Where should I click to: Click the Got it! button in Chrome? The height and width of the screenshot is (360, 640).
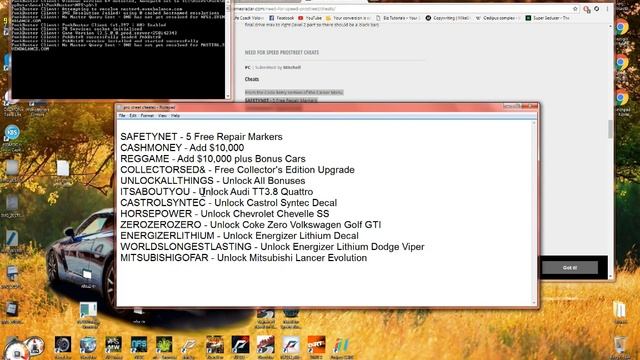pyautogui.click(x=570, y=268)
